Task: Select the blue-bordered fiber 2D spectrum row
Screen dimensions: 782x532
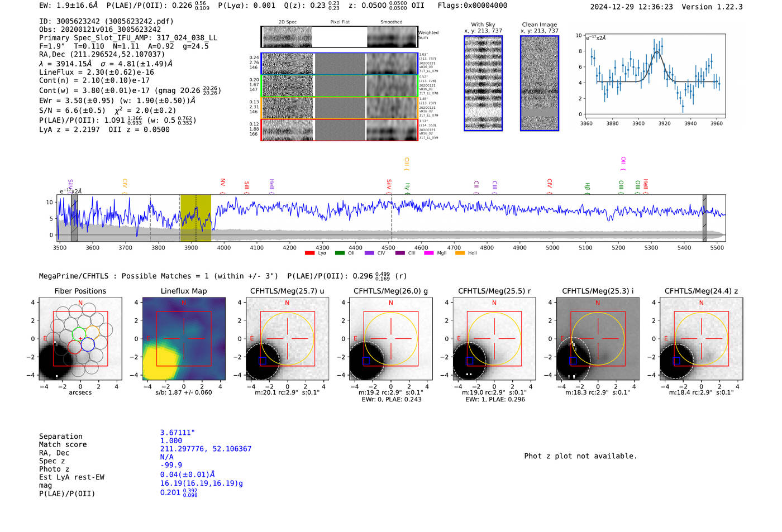Action: click(340, 64)
